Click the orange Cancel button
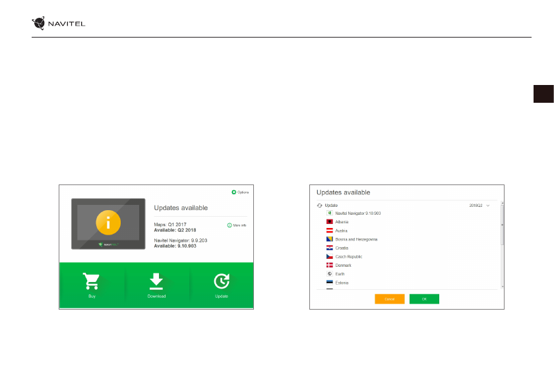554x392 pixels. click(x=389, y=299)
